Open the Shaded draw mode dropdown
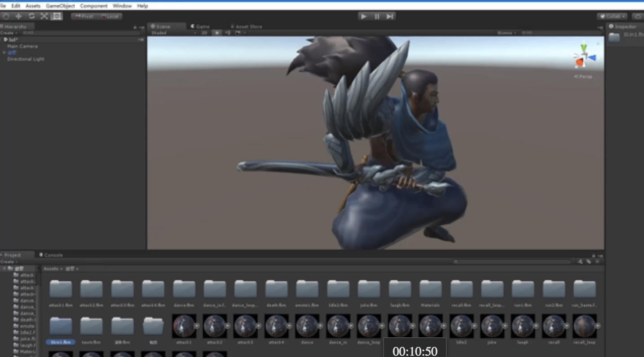 [173, 33]
